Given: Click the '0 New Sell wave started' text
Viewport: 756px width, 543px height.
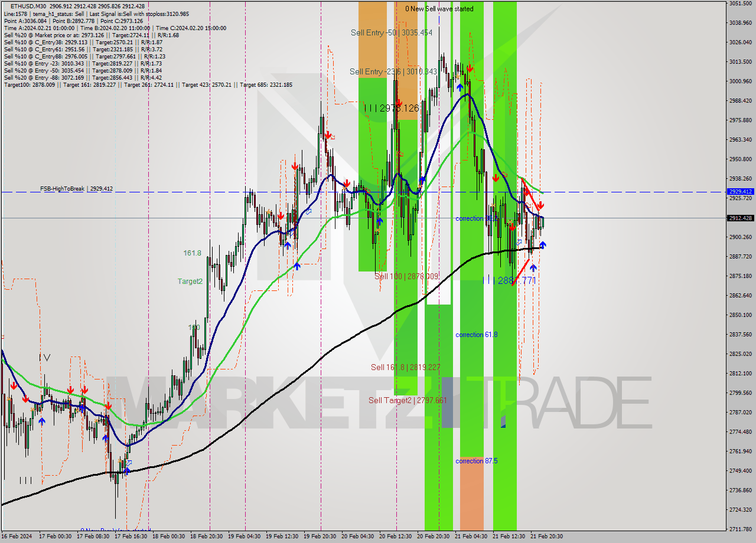Looking at the screenshot, I should pyautogui.click(x=439, y=9).
